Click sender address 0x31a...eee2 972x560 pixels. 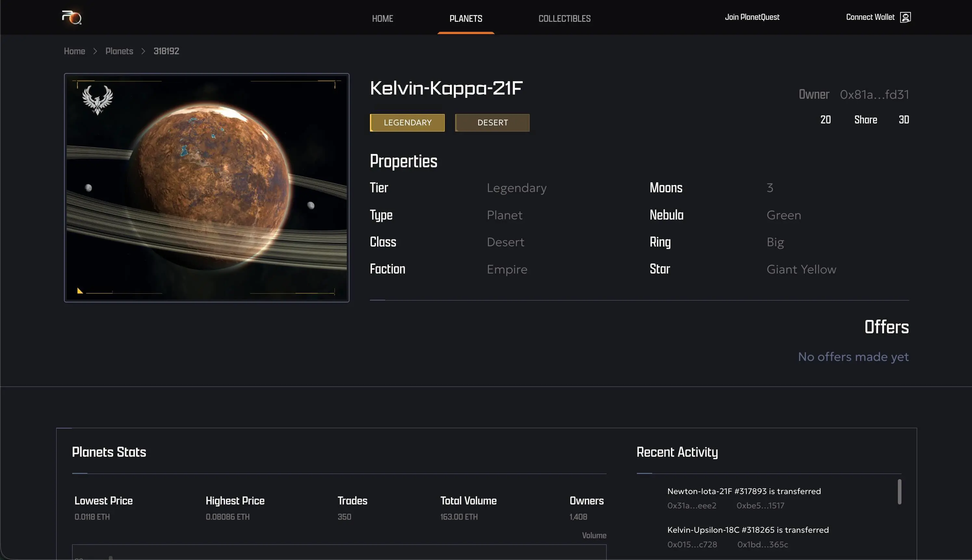pyautogui.click(x=691, y=506)
